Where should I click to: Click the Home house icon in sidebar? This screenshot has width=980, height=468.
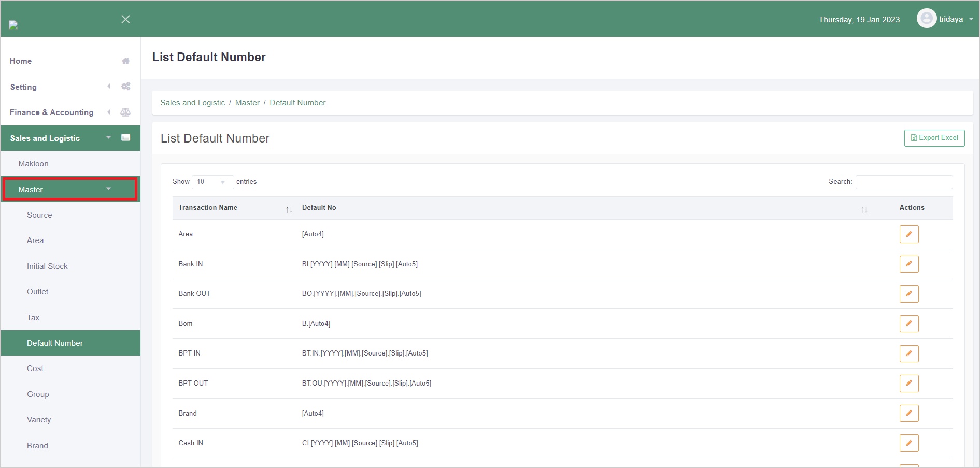pos(125,61)
